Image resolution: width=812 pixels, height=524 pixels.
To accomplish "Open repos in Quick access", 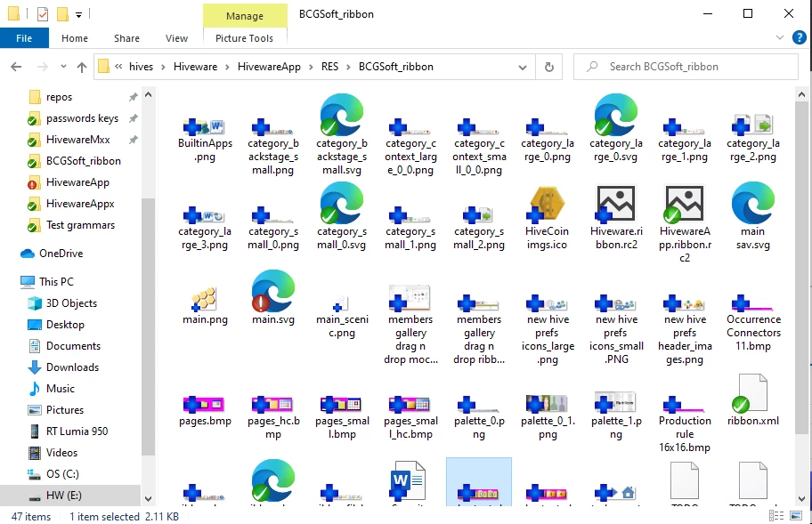I will (59, 97).
